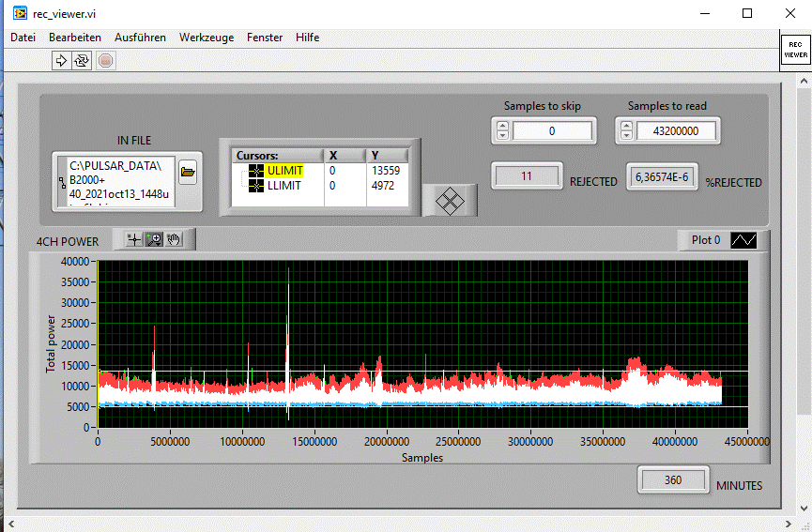Click the 4CH POWER graph label
812x532 pixels.
[x=68, y=242]
